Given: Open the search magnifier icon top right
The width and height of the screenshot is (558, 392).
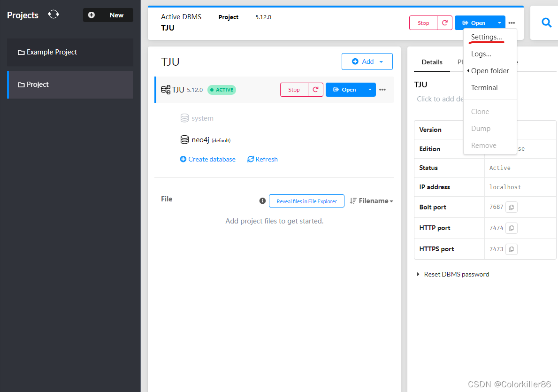Looking at the screenshot, I should [x=546, y=22].
